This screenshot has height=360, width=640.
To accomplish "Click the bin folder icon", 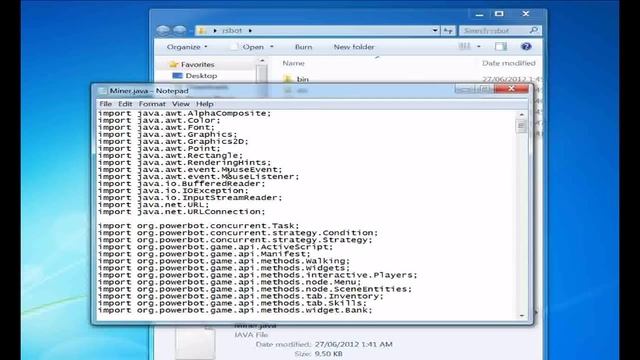I will click(x=288, y=78).
